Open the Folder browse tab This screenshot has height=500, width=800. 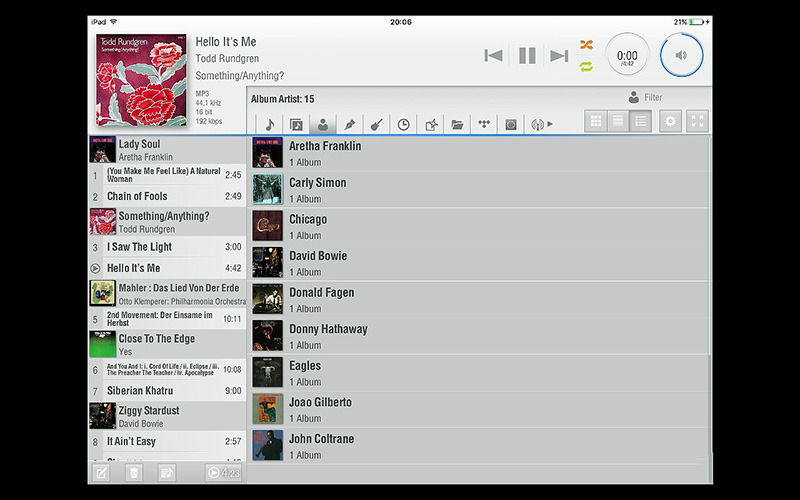tap(457, 124)
